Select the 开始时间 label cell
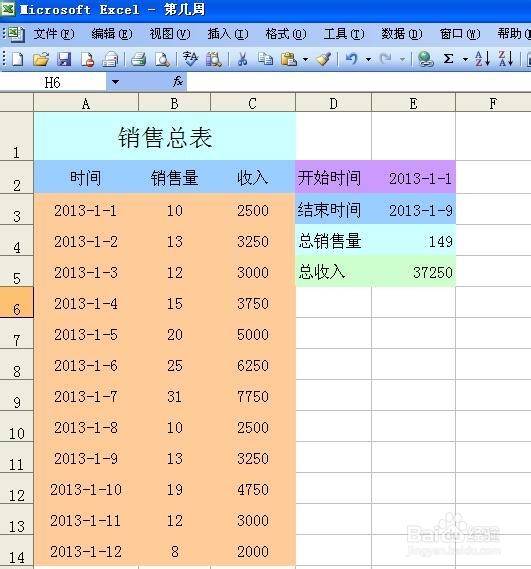The width and height of the screenshot is (531, 569). [334, 177]
